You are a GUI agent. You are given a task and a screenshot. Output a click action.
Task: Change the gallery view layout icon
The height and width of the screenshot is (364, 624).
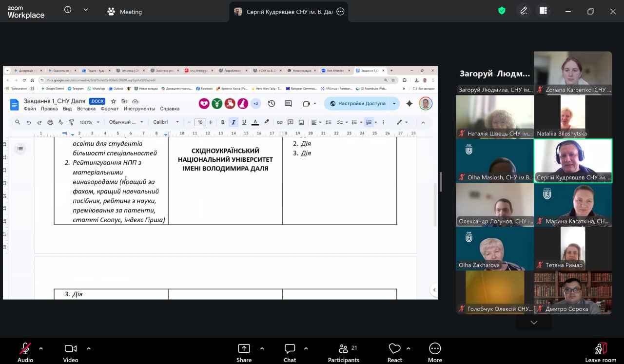click(543, 11)
